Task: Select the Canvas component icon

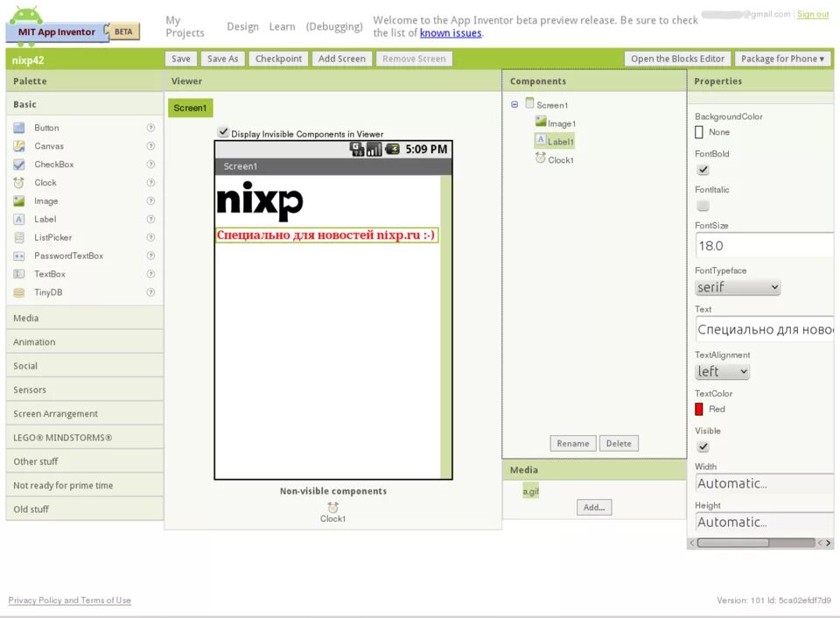Action: click(19, 146)
